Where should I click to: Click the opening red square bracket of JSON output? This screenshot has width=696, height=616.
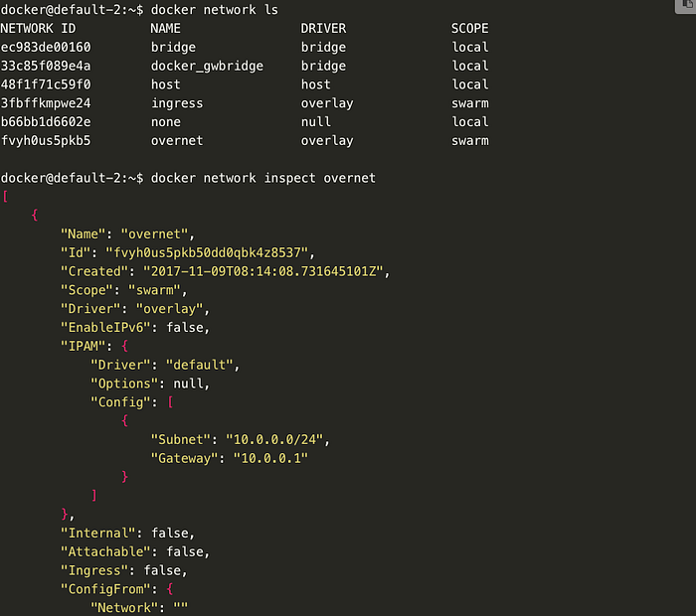(x=5, y=196)
